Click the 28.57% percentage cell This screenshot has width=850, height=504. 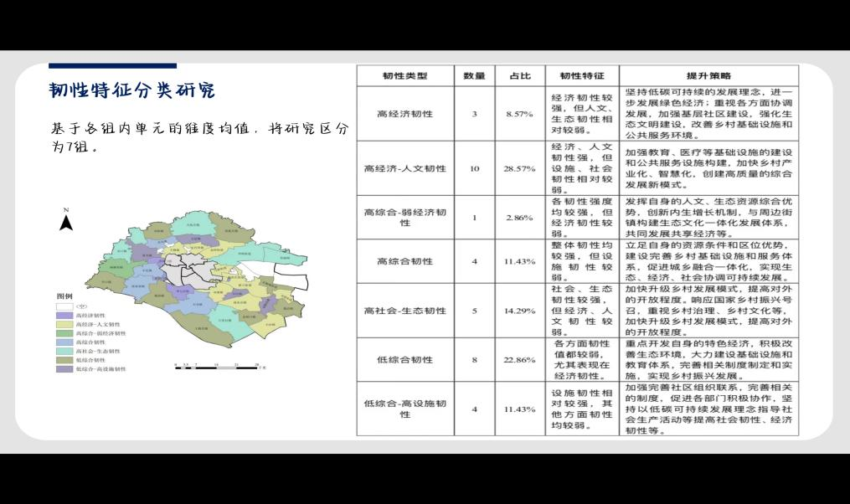point(520,168)
